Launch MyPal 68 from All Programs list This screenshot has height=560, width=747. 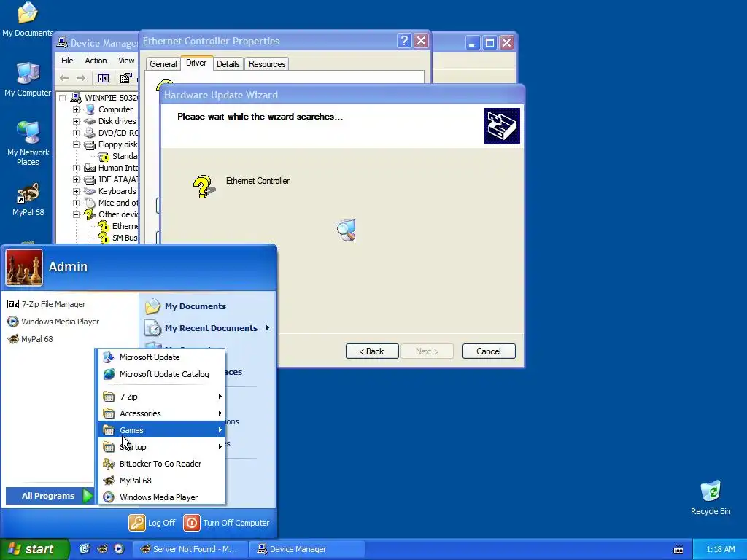161,481
